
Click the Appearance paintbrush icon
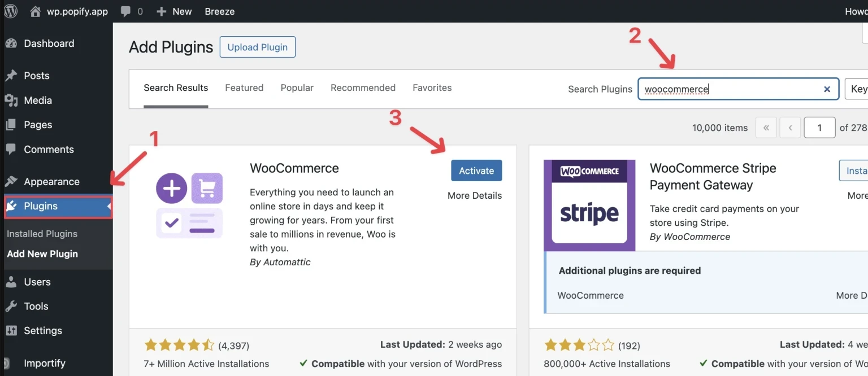(x=11, y=182)
